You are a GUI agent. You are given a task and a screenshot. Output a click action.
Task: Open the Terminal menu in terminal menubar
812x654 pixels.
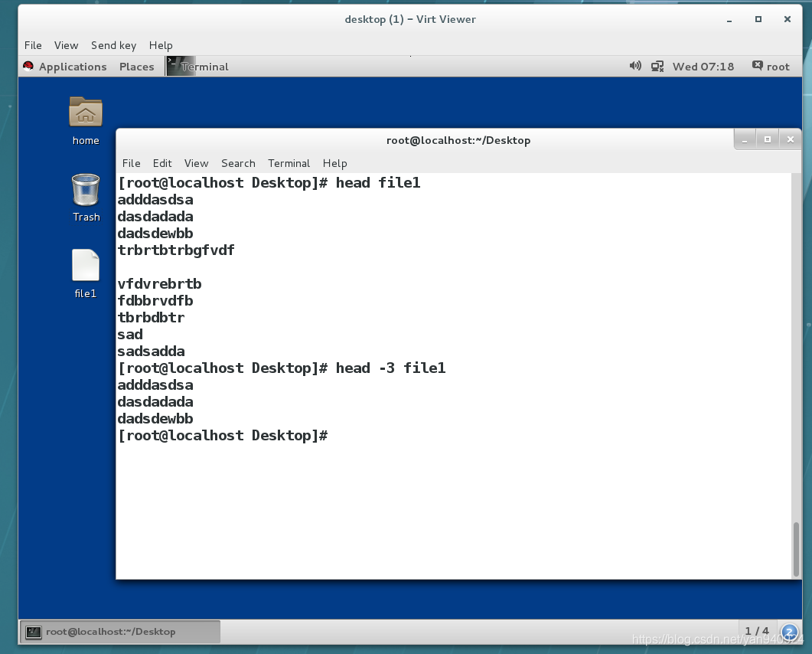289,163
